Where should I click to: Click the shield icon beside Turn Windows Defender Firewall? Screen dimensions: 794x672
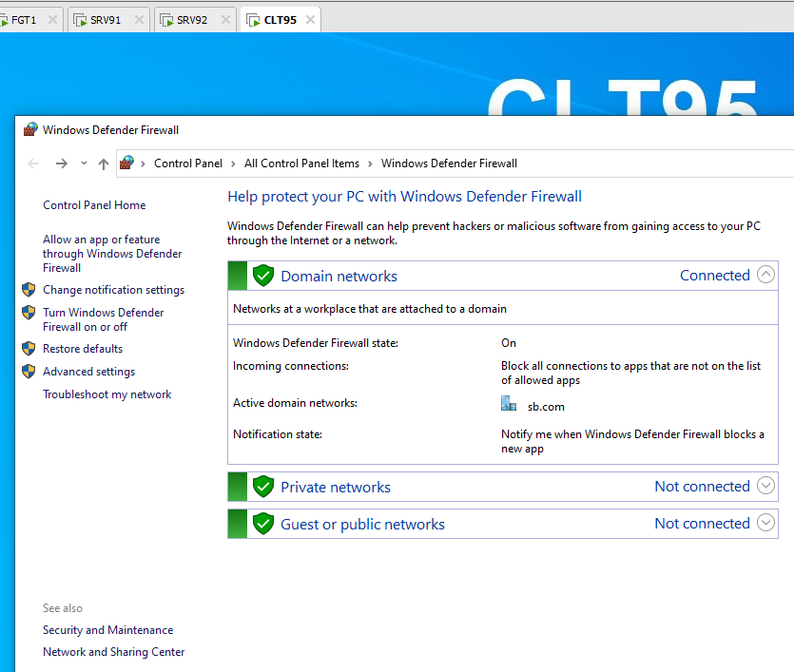click(x=29, y=312)
